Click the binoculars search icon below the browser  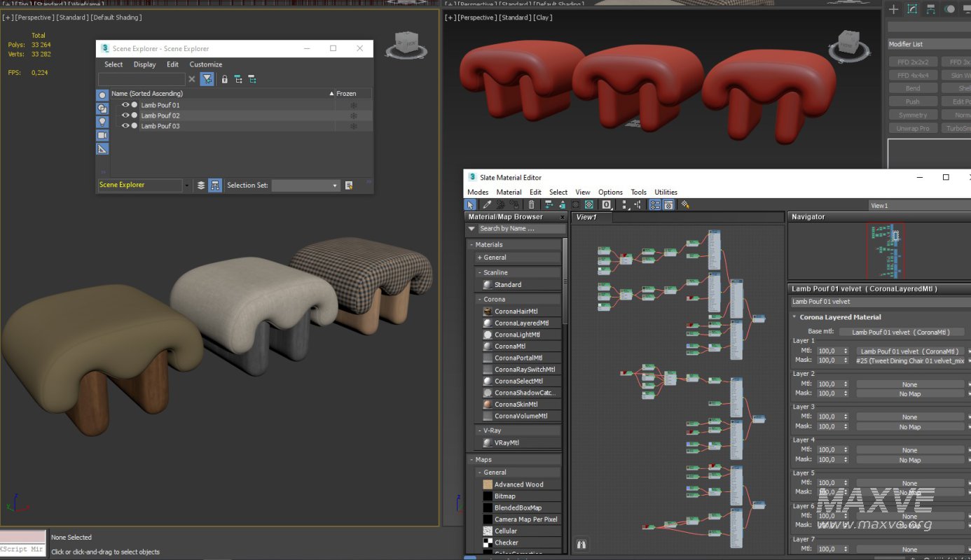coord(581,543)
